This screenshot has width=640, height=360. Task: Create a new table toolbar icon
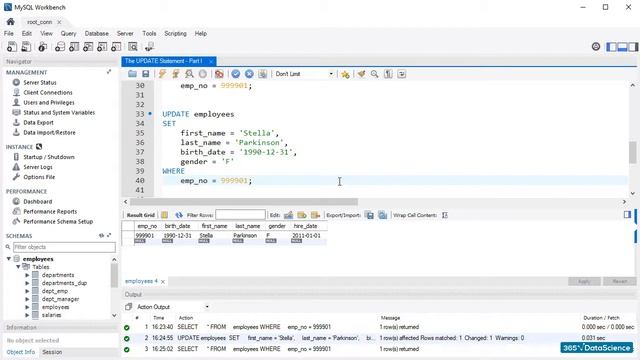pyautogui.click(x=74, y=47)
